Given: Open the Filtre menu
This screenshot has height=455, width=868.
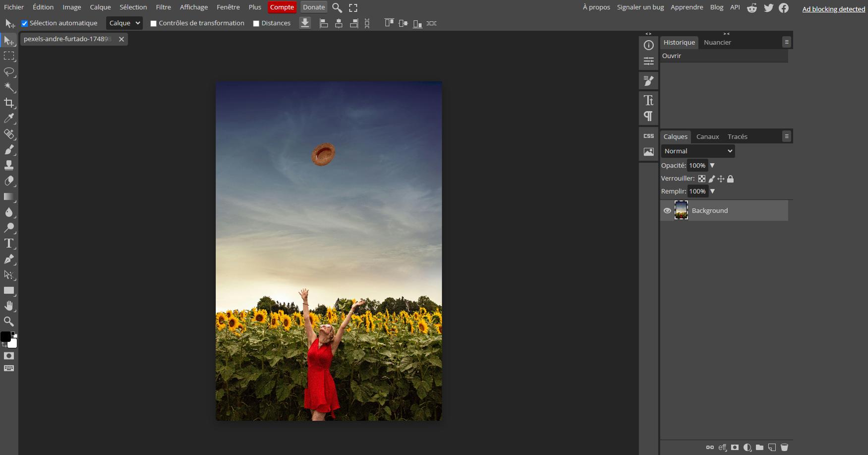Looking at the screenshot, I should 163,7.
